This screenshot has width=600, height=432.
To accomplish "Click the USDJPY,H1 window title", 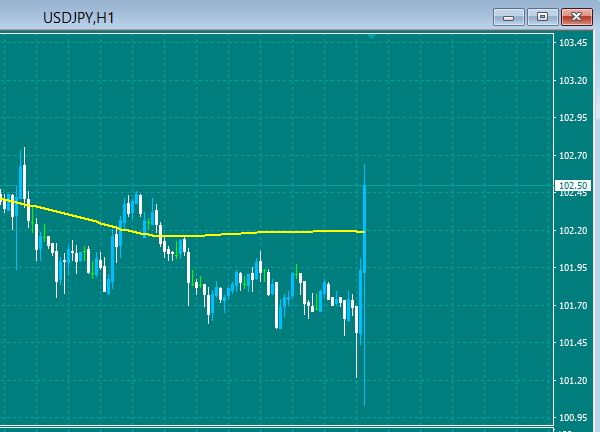I will point(78,18).
